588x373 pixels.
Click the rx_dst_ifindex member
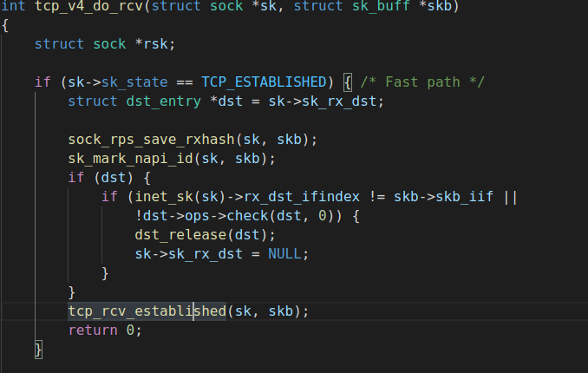click(302, 197)
